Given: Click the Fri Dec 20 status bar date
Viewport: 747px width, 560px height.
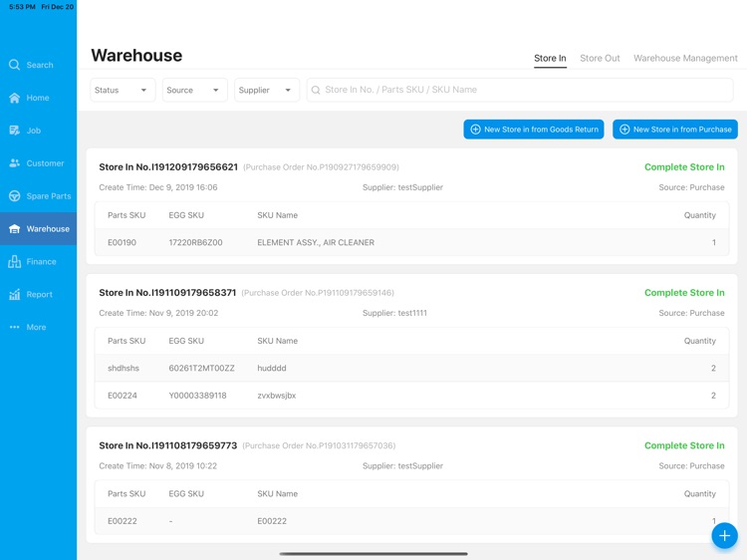Looking at the screenshot, I should [57, 7].
